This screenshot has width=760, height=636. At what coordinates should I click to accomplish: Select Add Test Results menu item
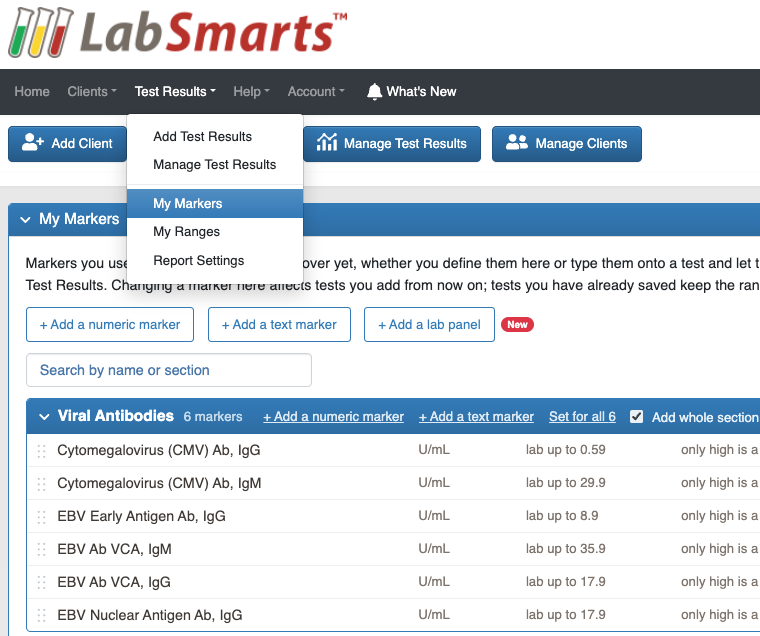pos(215,136)
